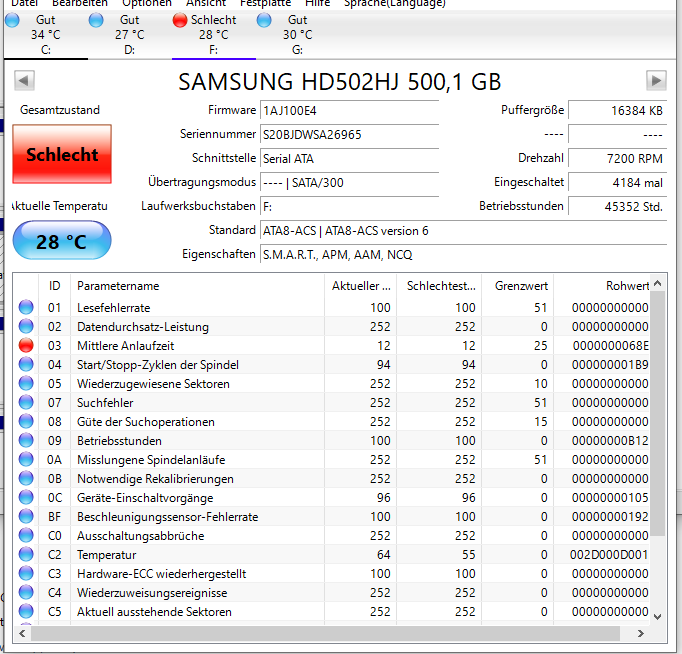
Task: Click the Grenzwert column header
Action: point(518,286)
